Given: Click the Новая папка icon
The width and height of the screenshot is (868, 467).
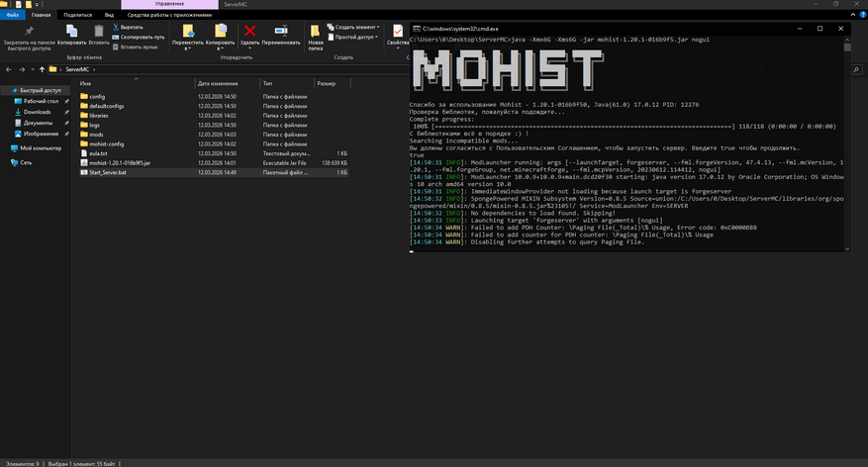Looking at the screenshot, I should pyautogui.click(x=315, y=31).
